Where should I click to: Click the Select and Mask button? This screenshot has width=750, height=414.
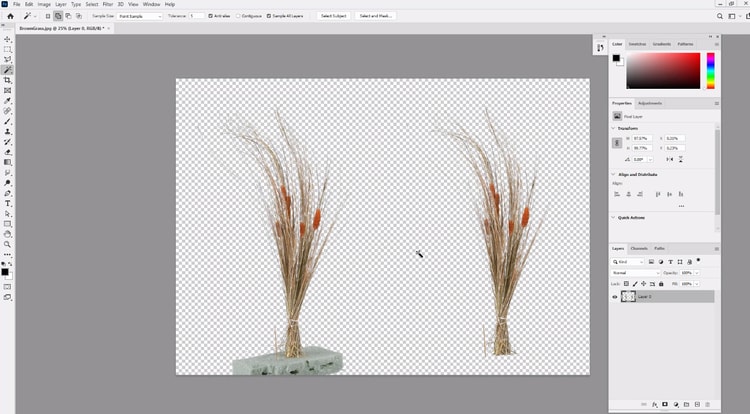point(375,16)
